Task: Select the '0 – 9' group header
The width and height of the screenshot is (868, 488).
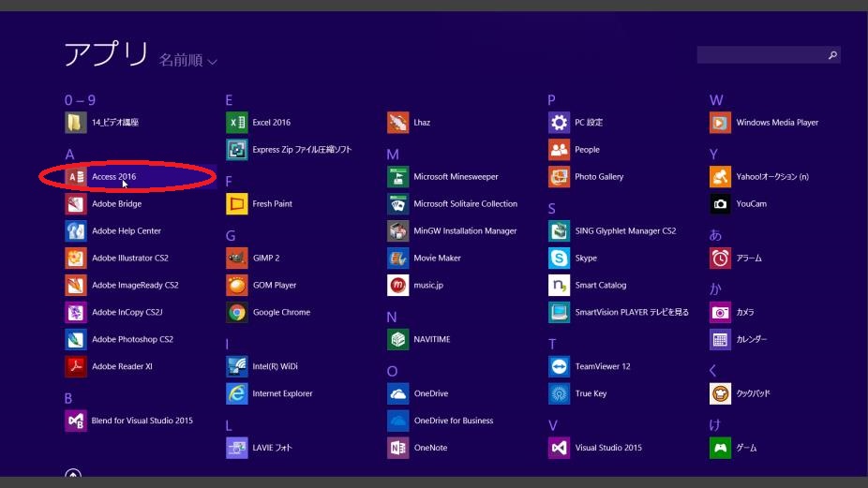Action: tap(81, 100)
